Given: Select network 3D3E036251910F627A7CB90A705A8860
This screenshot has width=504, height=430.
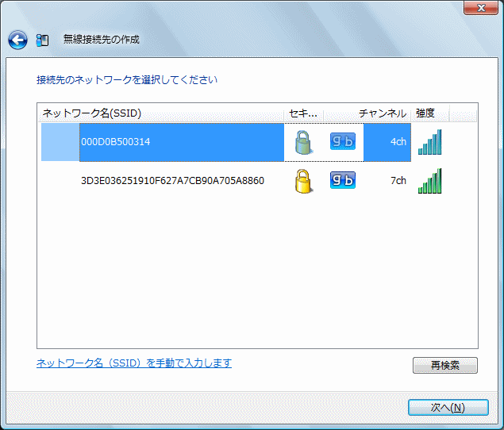Looking at the screenshot, I should [172, 181].
